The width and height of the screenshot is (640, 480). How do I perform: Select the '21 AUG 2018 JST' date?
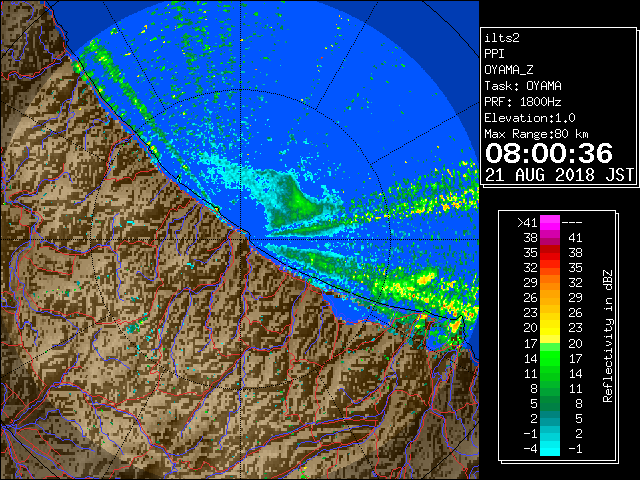[559, 175]
